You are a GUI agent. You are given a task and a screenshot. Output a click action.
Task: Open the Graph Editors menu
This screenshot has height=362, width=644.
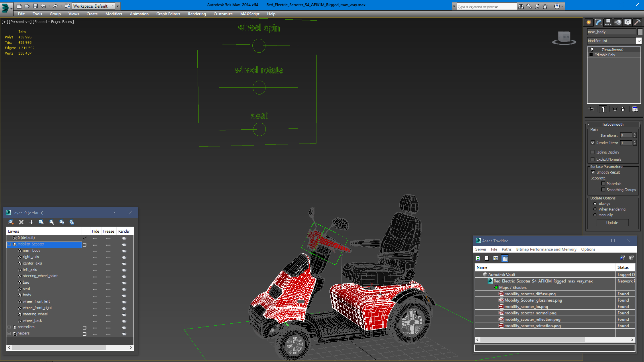pyautogui.click(x=168, y=14)
